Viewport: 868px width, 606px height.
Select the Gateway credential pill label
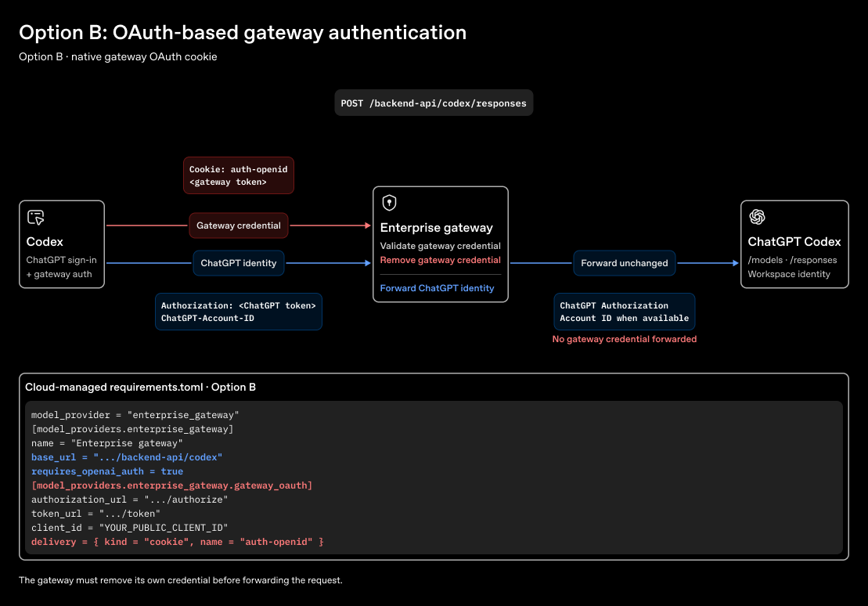click(239, 225)
